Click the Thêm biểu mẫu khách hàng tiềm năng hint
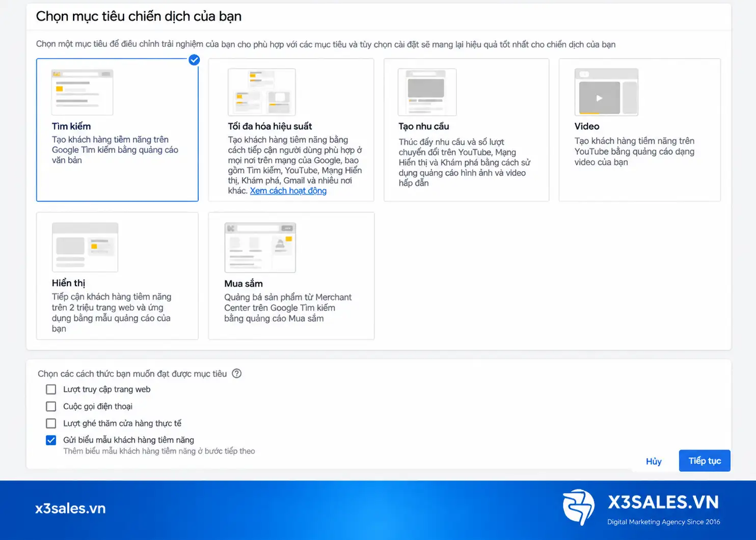 159,451
